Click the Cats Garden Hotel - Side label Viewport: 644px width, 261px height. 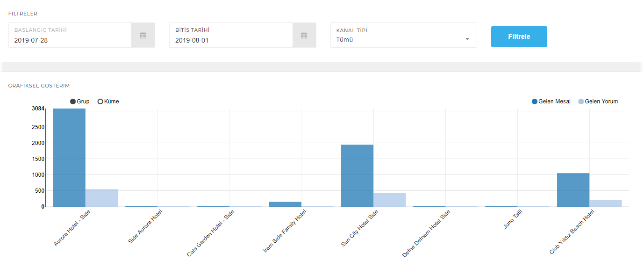pyautogui.click(x=211, y=233)
